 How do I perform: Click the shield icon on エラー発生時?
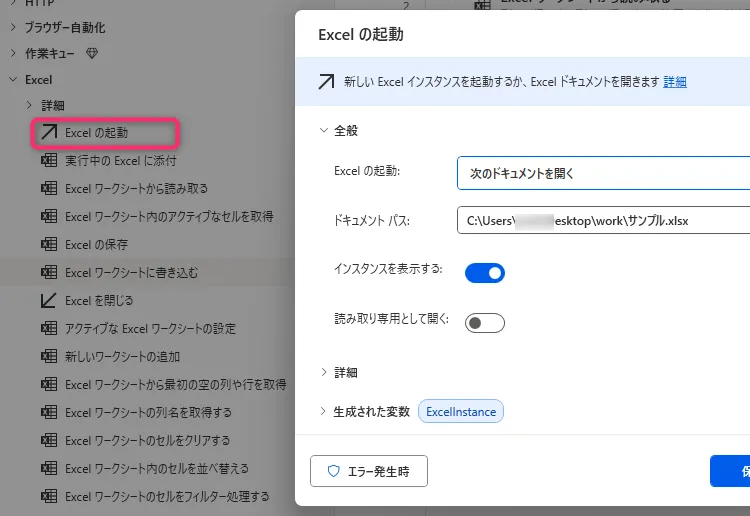pyautogui.click(x=334, y=471)
